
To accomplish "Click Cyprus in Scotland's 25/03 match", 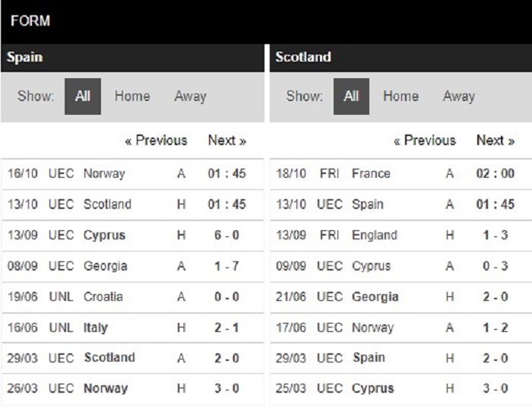I will [x=373, y=389].
